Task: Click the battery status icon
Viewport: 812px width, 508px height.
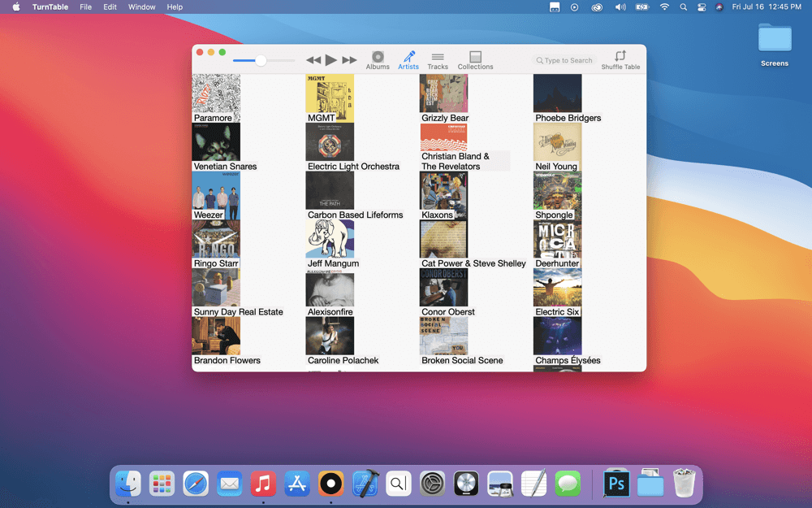Action: click(x=642, y=7)
